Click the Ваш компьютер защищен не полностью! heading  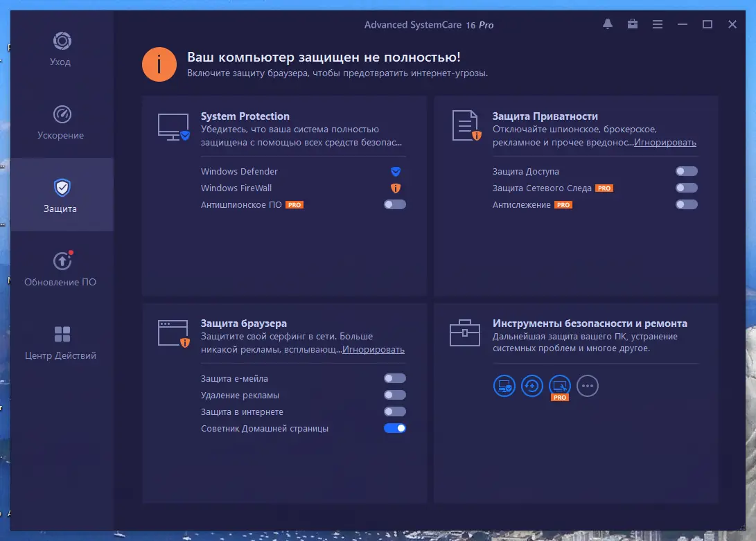click(324, 57)
